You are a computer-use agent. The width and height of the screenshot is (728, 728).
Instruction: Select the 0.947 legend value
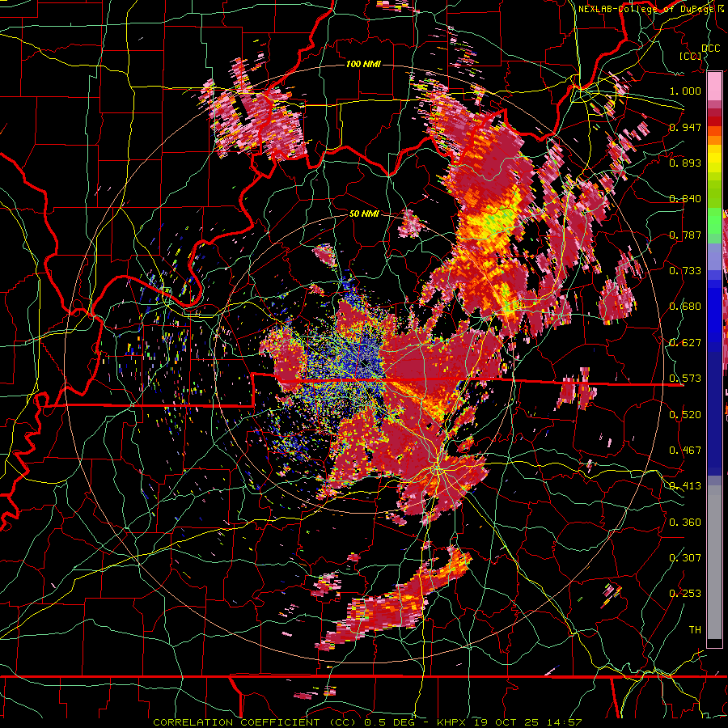[685, 127]
